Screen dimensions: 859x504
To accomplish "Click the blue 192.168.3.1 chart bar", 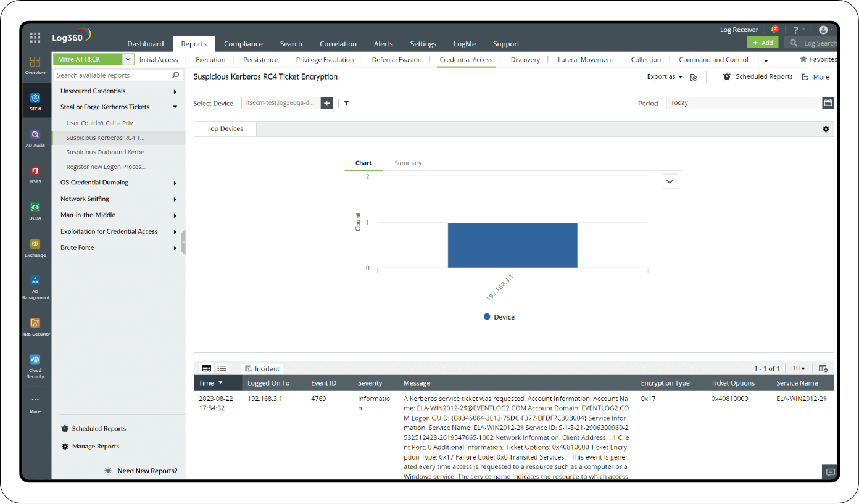I will 512,245.
